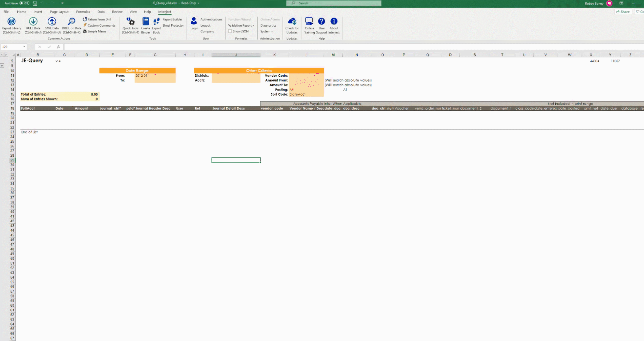Click the Share button

coord(623,12)
